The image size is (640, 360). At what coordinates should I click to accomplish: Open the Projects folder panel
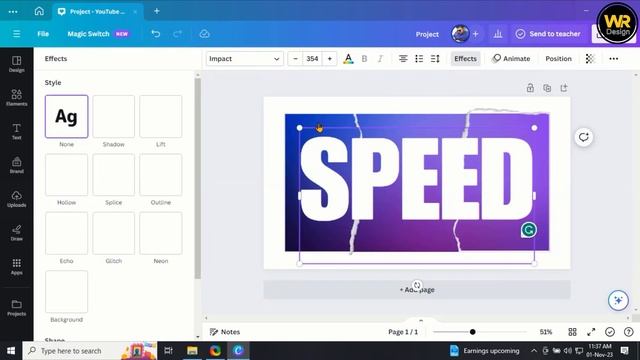point(16,307)
